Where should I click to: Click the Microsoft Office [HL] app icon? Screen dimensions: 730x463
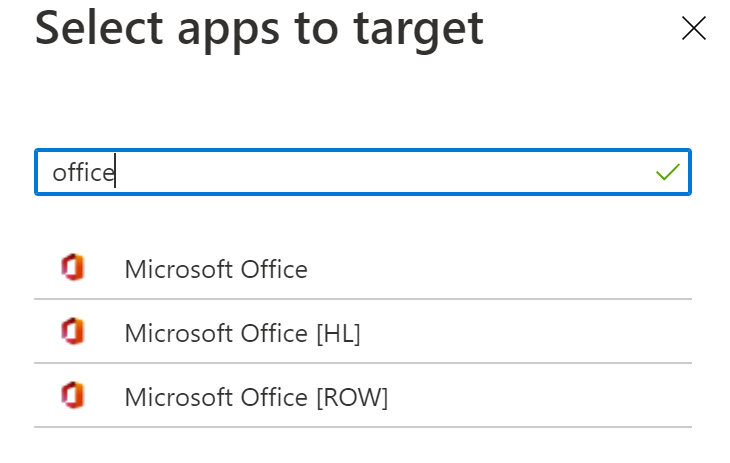coord(72,332)
